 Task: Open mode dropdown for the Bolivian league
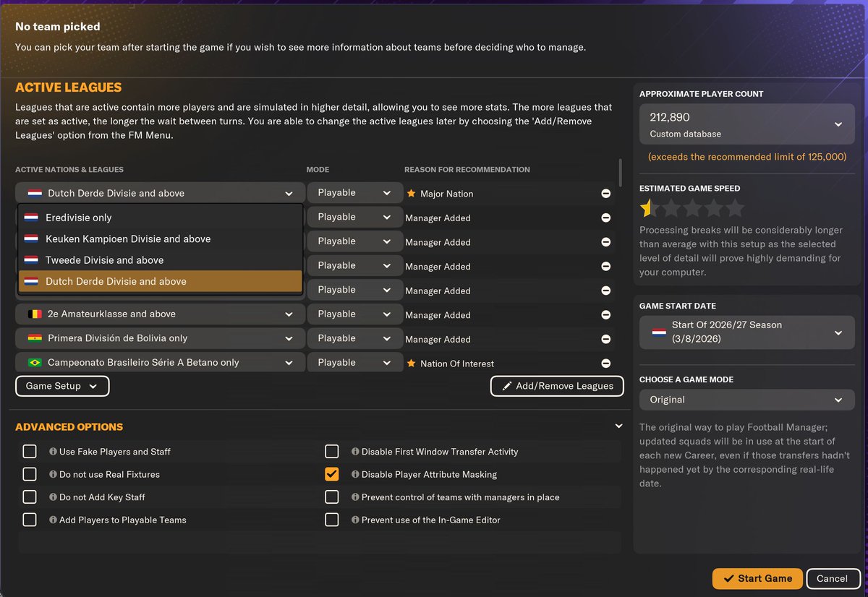pos(355,338)
